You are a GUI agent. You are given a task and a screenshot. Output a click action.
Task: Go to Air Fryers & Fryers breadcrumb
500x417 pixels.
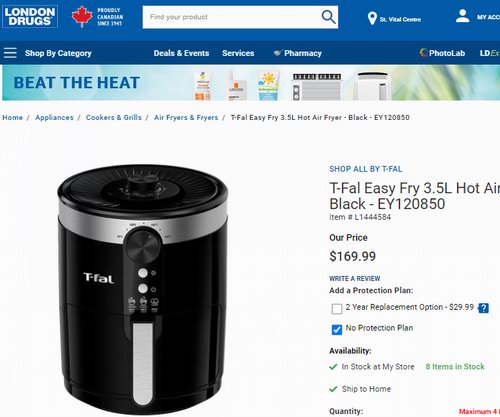pyautogui.click(x=186, y=117)
